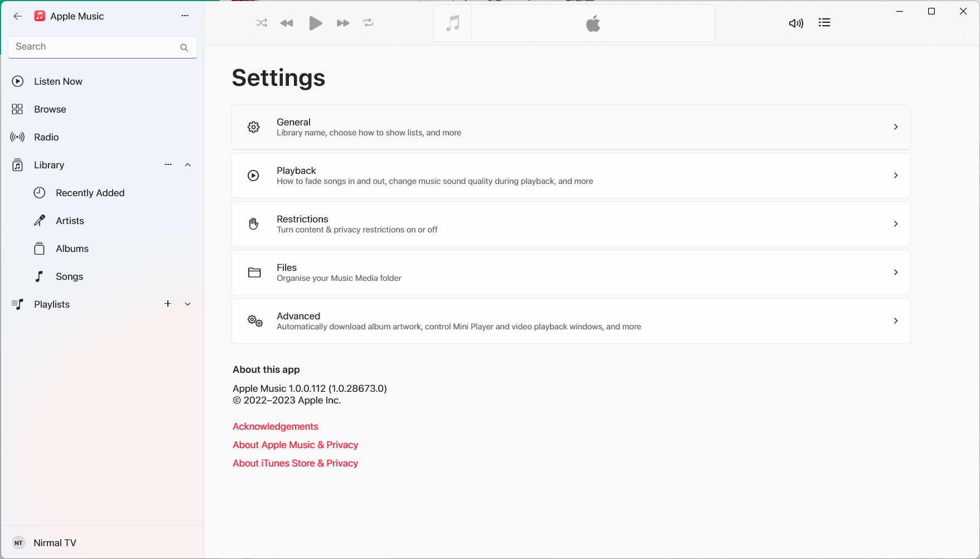Click the NT account avatar

click(18, 543)
